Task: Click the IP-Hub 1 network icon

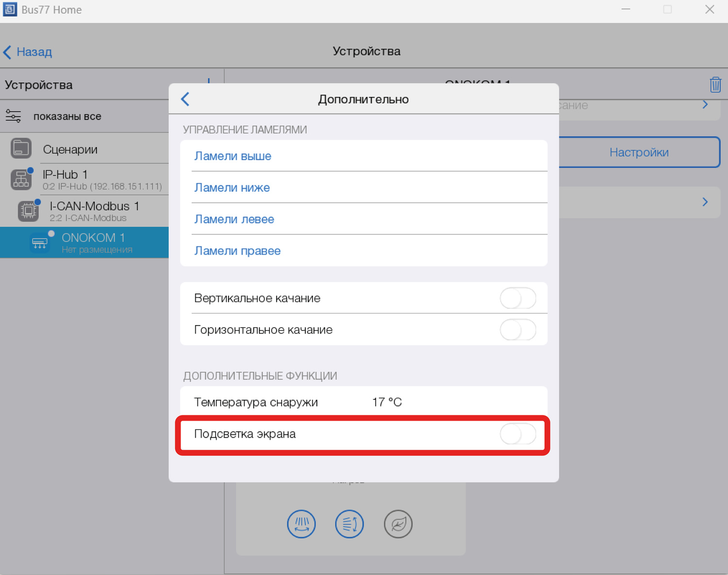Action: 21,180
